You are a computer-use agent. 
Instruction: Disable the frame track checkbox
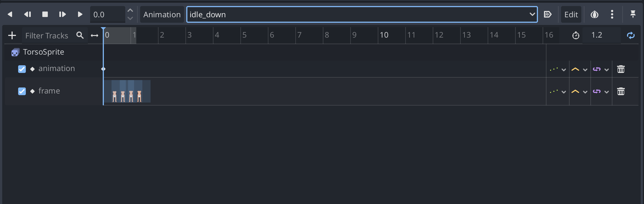22,91
